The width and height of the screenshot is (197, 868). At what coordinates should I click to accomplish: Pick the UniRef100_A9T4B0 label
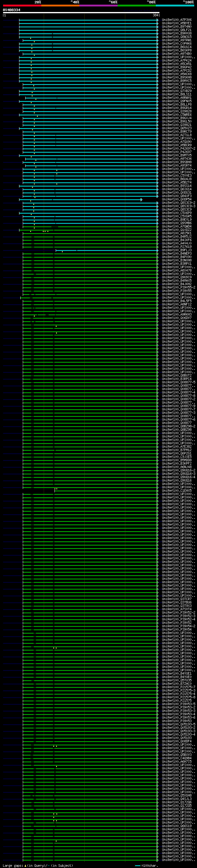[x=177, y=54]
